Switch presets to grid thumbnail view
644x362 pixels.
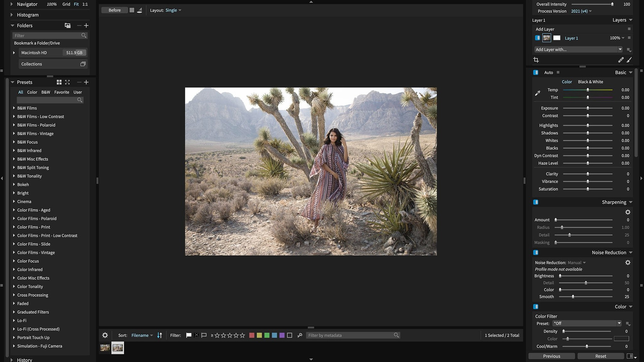click(x=59, y=82)
